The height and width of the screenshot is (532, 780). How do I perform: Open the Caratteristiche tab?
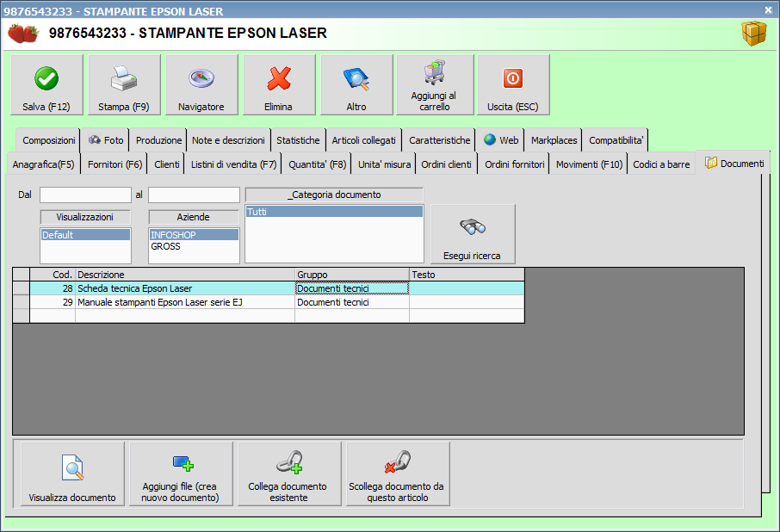coord(439,140)
